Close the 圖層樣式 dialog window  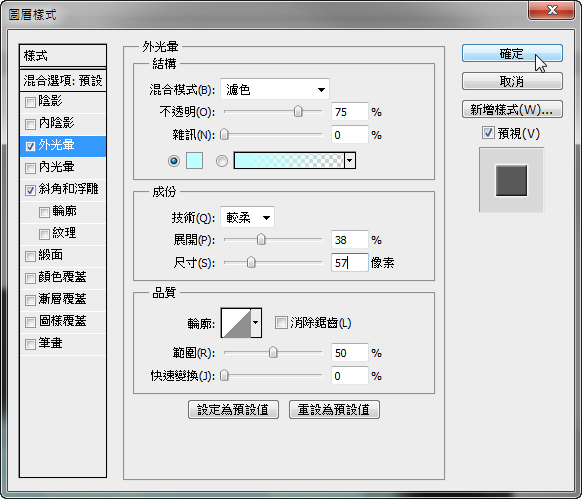click(552, 10)
